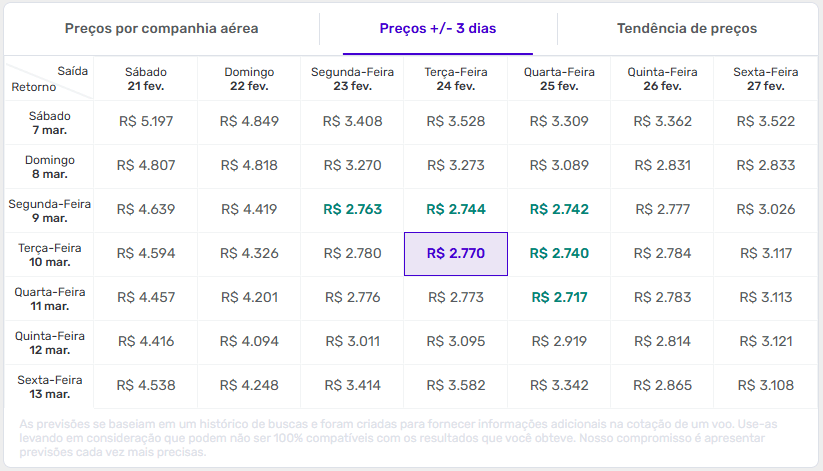Image resolution: width=823 pixels, height=471 pixels.
Task: Select the R$ 2.865 price
Action: tap(662, 385)
